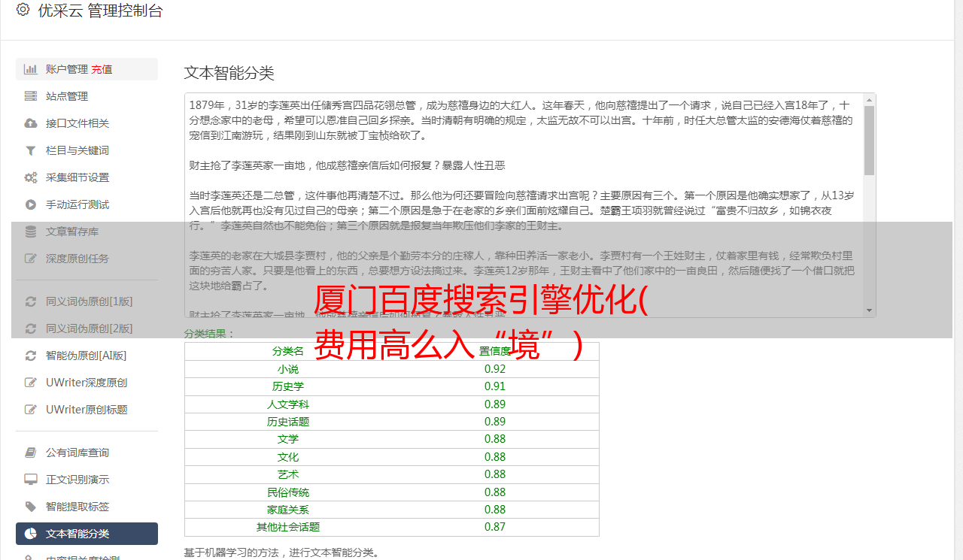Click the 人文学科 category cell
Image resolution: width=963 pixels, height=560 pixels.
288,404
